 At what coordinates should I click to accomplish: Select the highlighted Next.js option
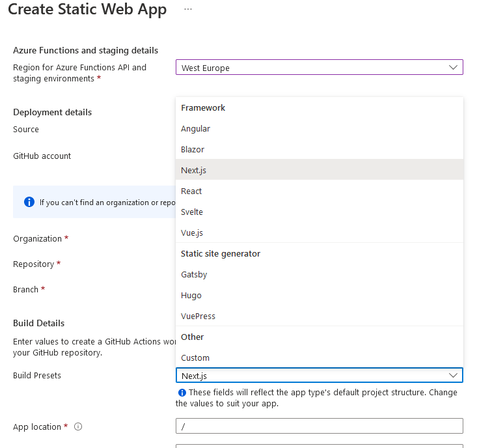194,170
